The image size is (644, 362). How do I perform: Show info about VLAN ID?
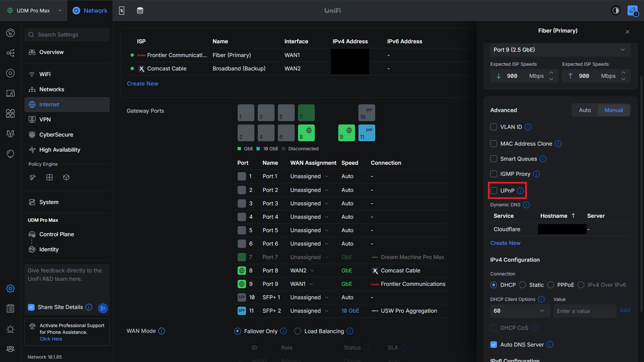(528, 127)
